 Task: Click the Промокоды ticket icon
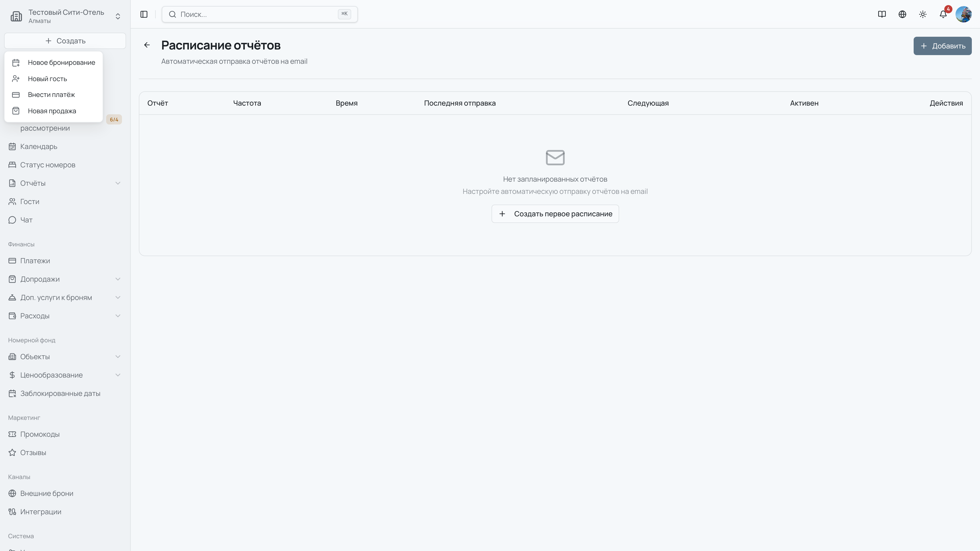(x=12, y=434)
